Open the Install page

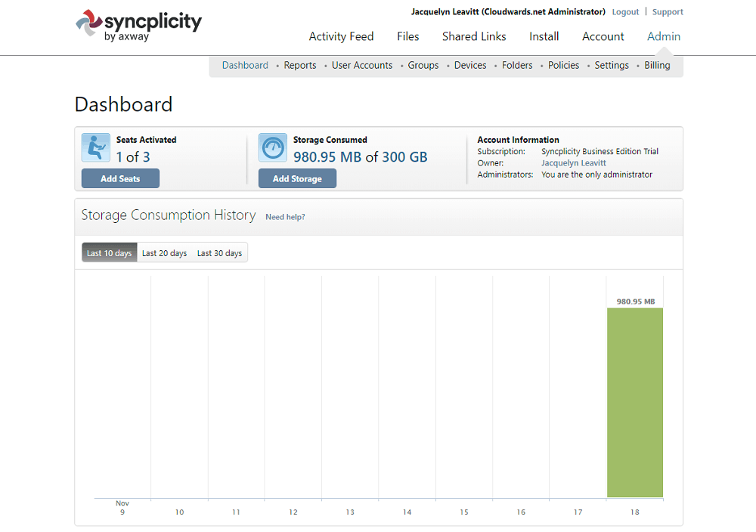544,36
